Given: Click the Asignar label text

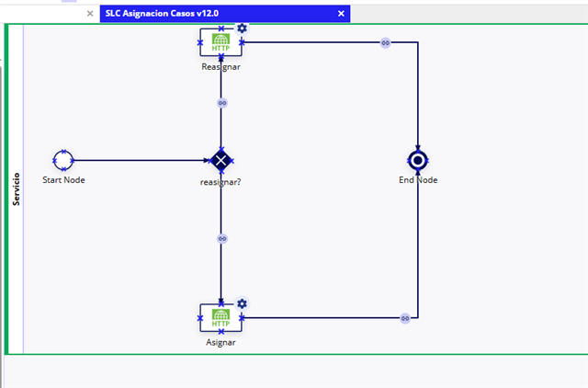Looking at the screenshot, I should pyautogui.click(x=220, y=342).
